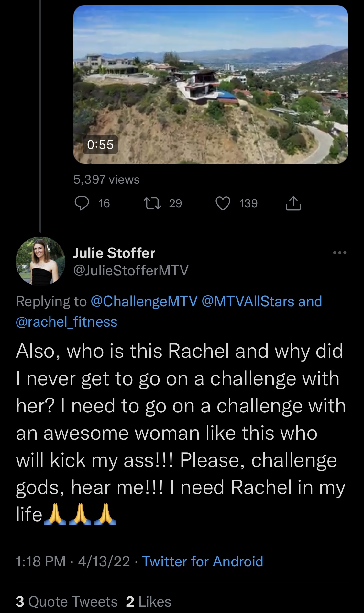Open the @ChallengeMTV mention link
Viewport: 364px width, 613px height.
point(144,301)
